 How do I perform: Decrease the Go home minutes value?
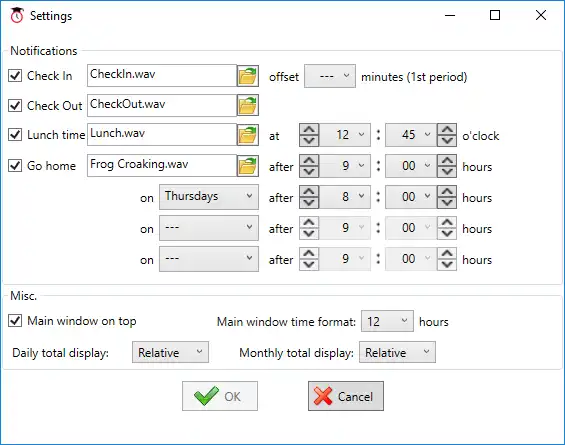point(447,172)
